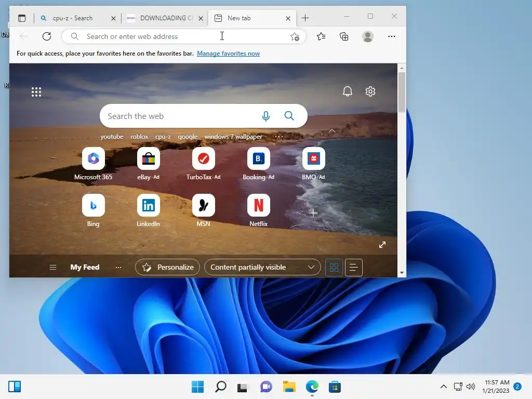Click the scrollbar down arrow
Screen dimensions: 532x399
pyautogui.click(x=402, y=272)
